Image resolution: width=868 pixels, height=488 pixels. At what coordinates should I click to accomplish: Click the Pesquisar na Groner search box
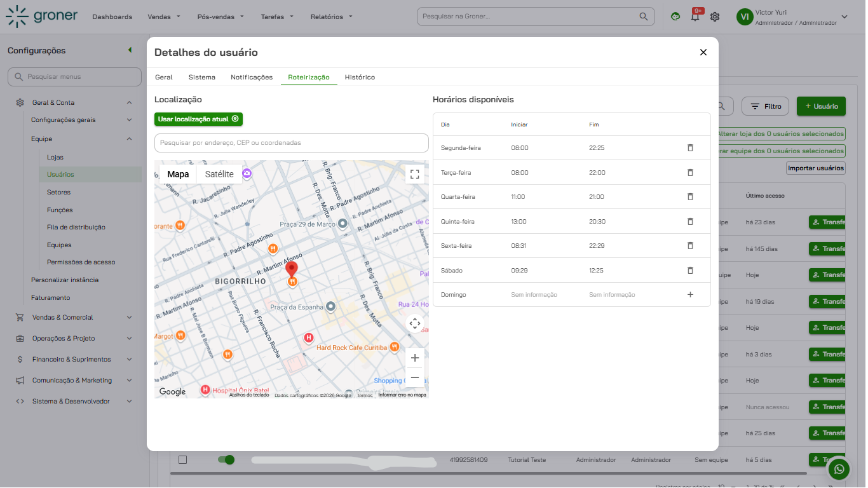click(536, 17)
